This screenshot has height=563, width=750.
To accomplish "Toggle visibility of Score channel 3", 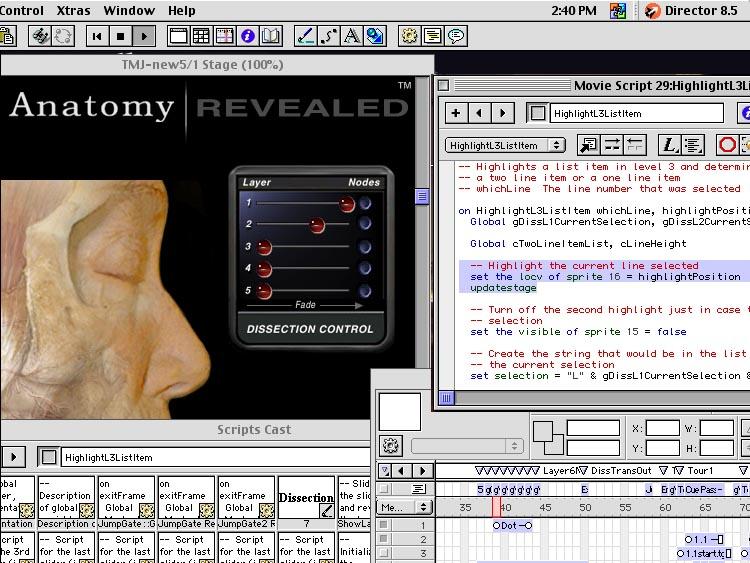I will [384, 552].
